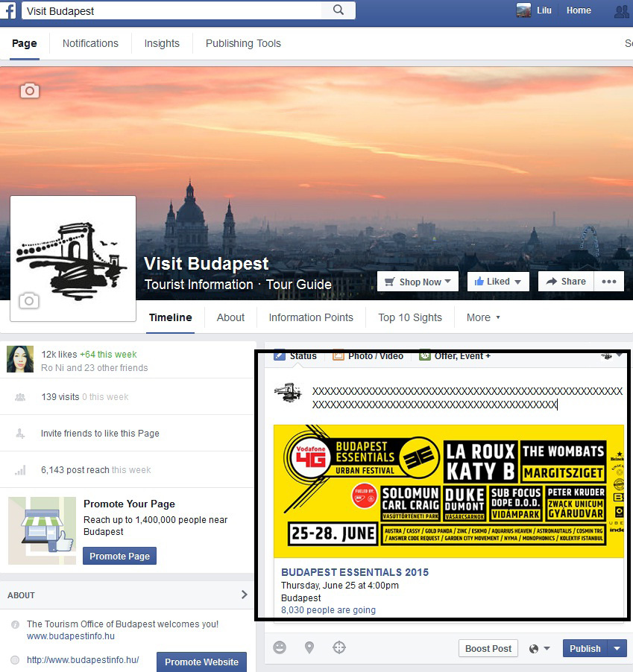Open the Publish options dropdown arrow

(x=617, y=648)
